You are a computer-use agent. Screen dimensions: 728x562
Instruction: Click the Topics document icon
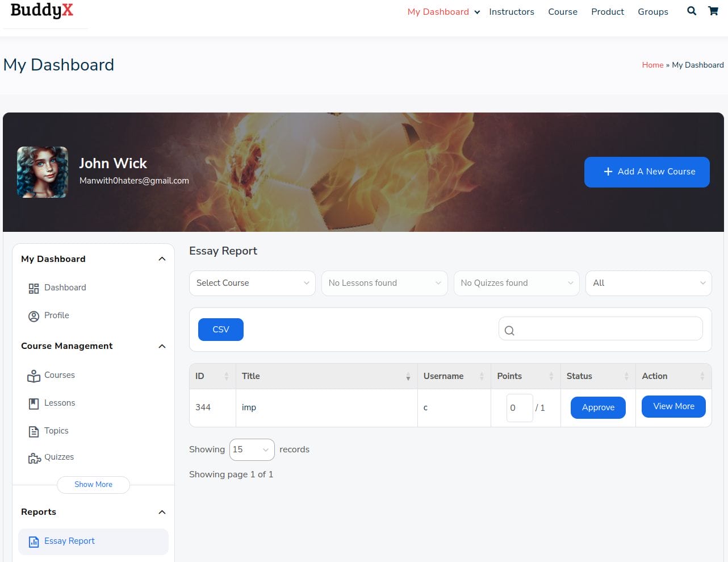click(34, 431)
